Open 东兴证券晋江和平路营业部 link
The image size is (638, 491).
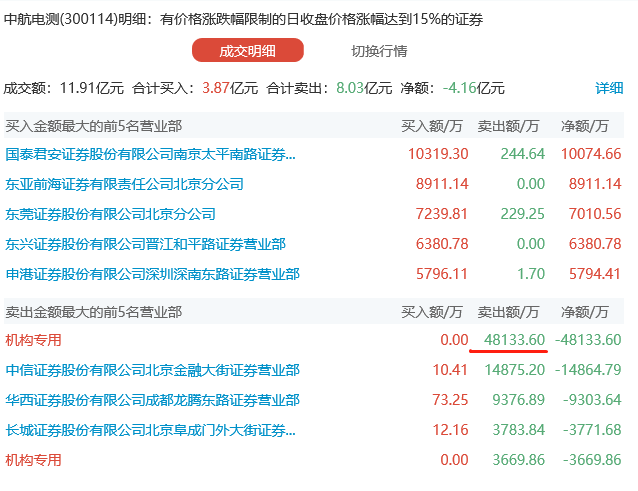[146, 244]
